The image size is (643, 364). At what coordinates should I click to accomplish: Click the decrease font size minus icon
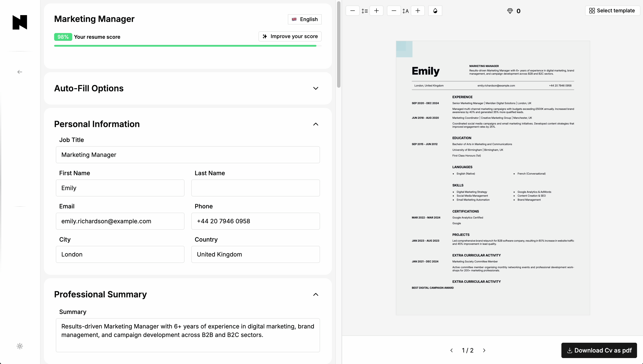[x=394, y=11]
